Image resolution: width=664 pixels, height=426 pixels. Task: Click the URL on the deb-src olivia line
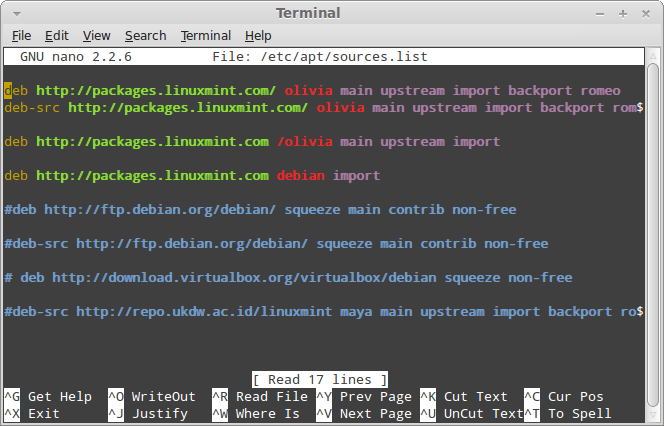pos(188,108)
